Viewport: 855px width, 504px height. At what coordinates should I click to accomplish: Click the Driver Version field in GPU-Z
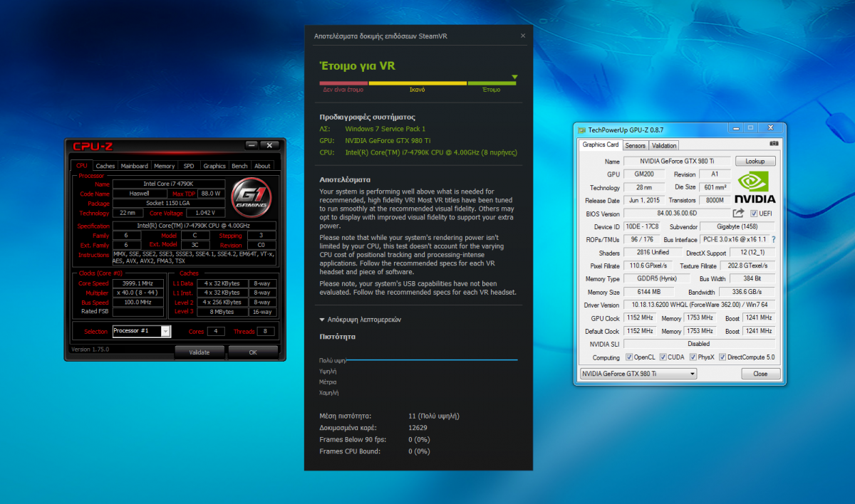pos(699,305)
